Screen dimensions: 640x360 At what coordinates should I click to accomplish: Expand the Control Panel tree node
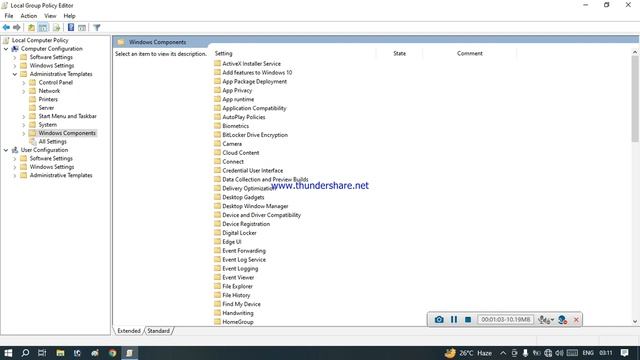point(24,82)
